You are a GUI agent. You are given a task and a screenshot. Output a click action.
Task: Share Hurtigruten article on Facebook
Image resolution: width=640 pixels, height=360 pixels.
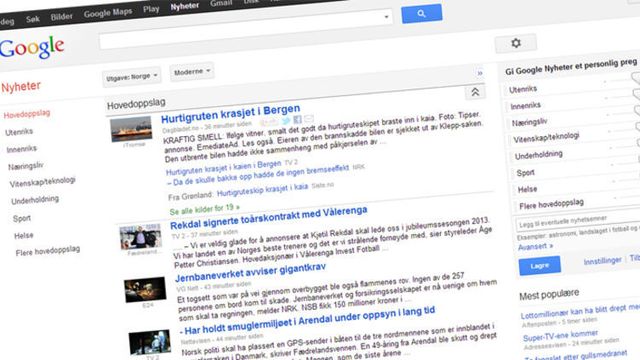(x=298, y=119)
